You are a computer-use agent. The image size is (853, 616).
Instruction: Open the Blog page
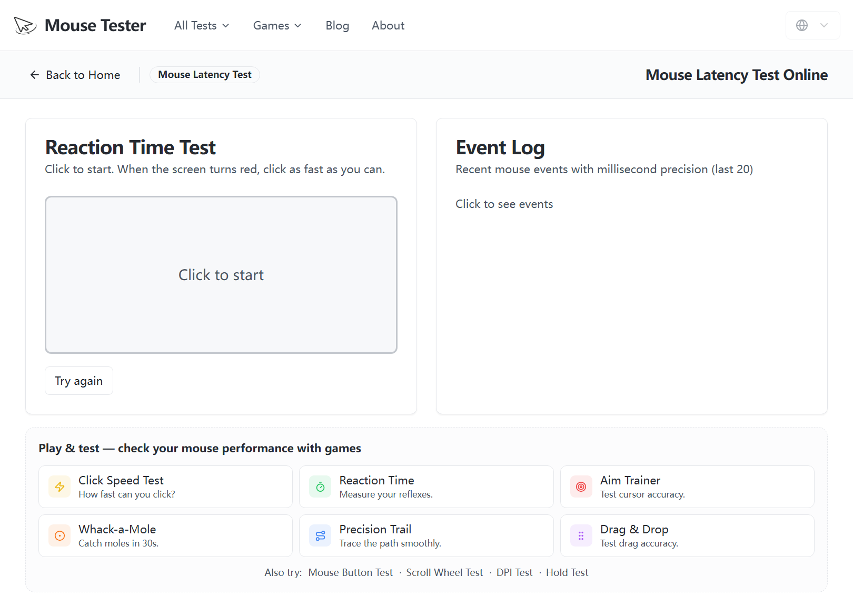click(x=338, y=25)
